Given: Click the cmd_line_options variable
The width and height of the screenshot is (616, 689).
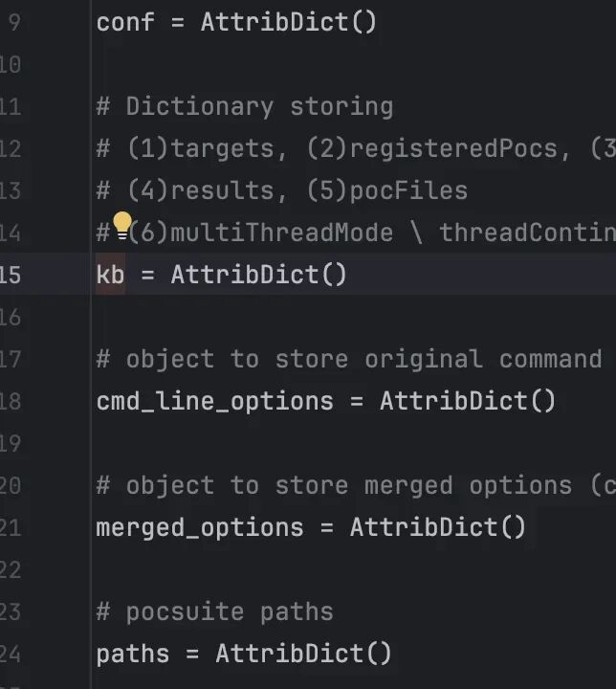Looking at the screenshot, I should pos(214,401).
